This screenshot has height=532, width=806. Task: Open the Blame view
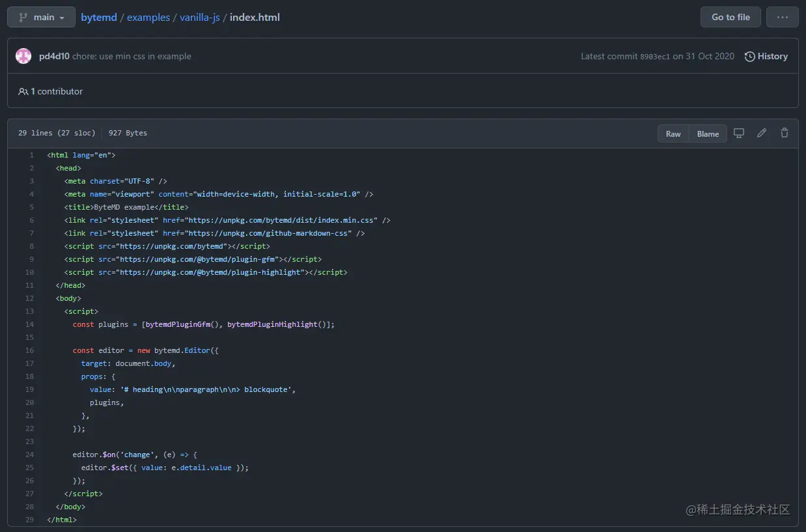(x=708, y=133)
